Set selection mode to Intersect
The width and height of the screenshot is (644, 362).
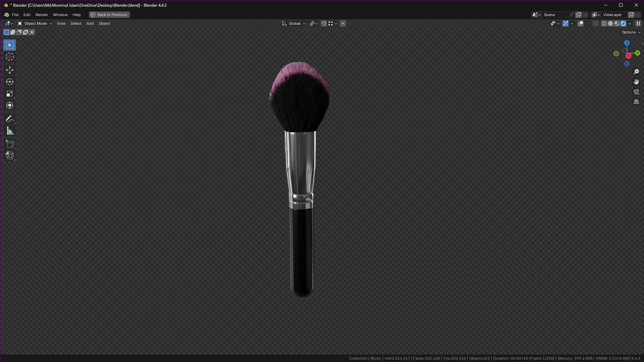pyautogui.click(x=32, y=32)
